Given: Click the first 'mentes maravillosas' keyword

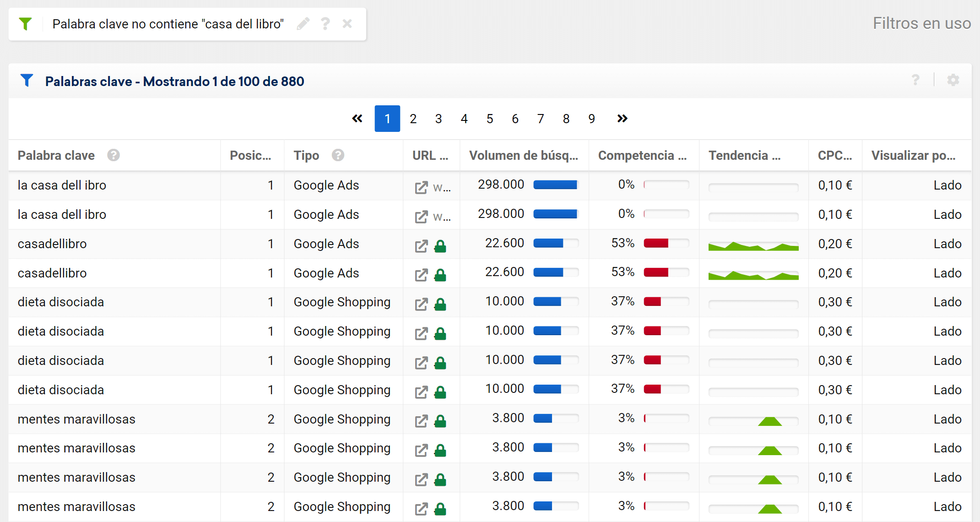Looking at the screenshot, I should [76, 419].
